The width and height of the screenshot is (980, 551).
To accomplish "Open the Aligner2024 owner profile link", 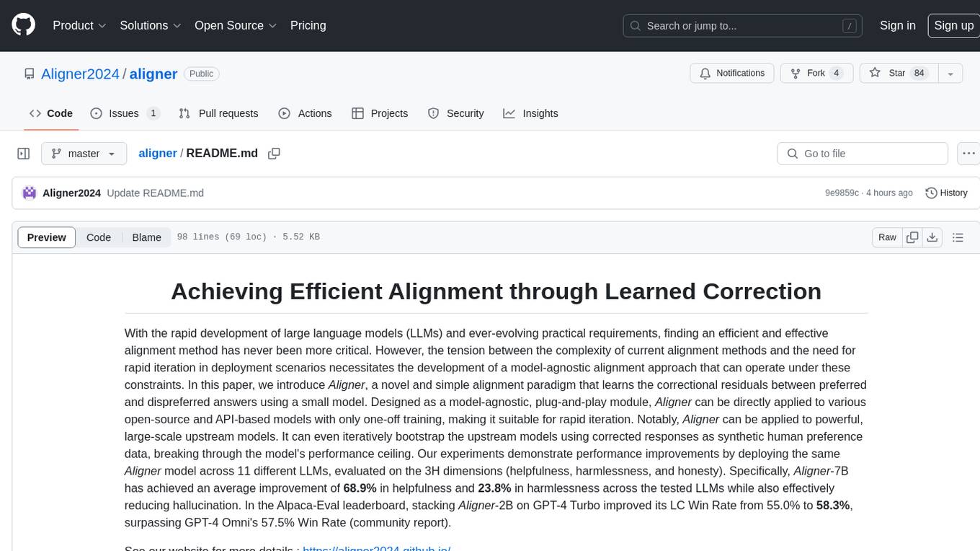I will 80,74.
